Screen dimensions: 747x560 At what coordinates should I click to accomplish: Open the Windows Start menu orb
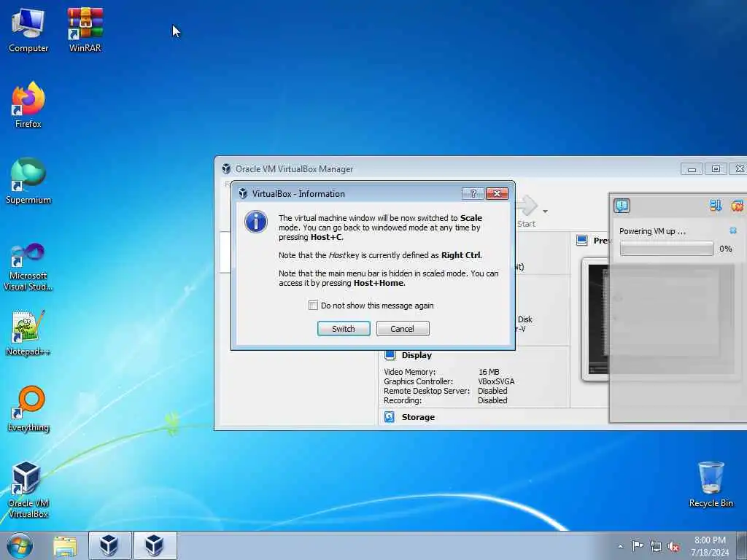pyautogui.click(x=20, y=545)
